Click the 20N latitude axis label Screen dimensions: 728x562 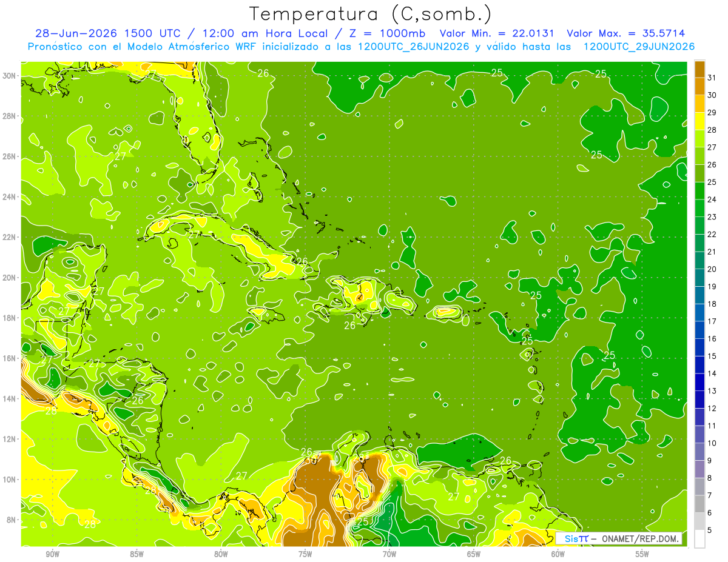[10, 278]
